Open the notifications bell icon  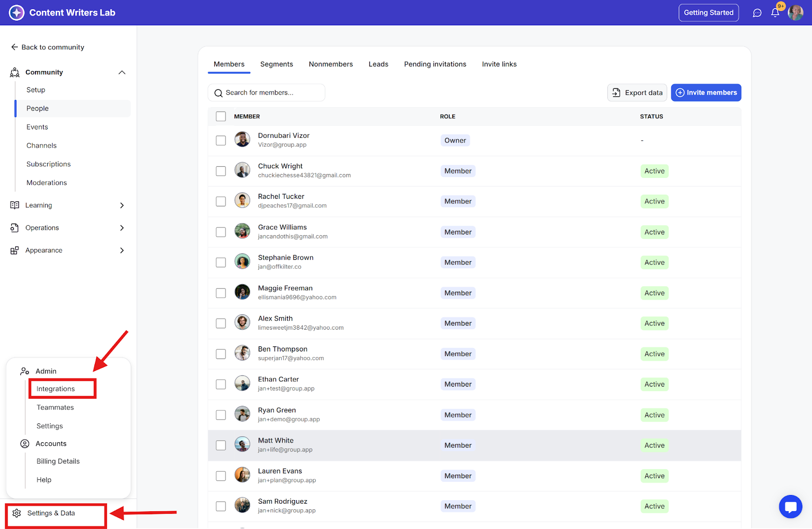tap(775, 13)
